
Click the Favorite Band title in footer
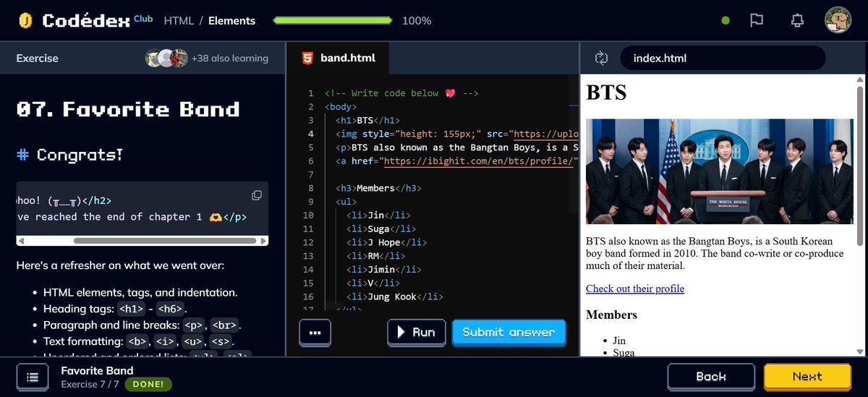click(x=97, y=371)
